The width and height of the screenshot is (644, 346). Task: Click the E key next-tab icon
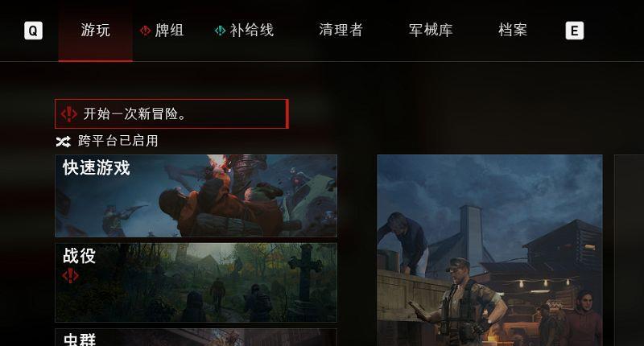click(x=574, y=31)
